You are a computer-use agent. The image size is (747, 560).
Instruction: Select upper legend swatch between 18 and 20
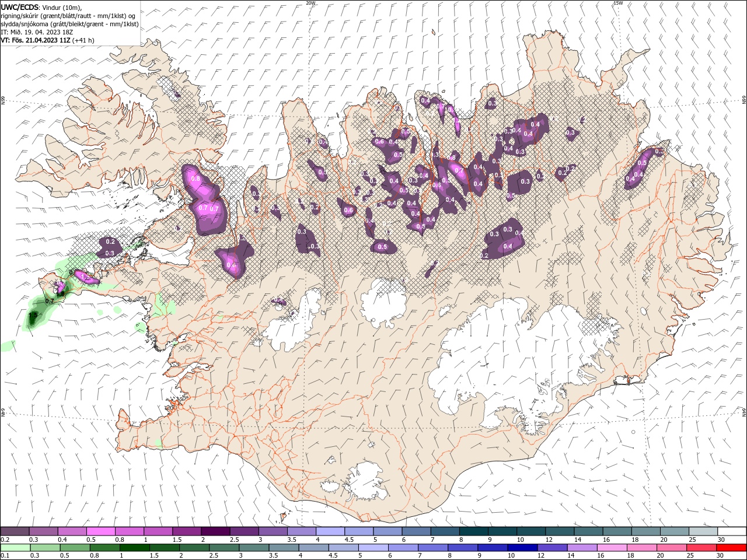[x=646, y=531]
